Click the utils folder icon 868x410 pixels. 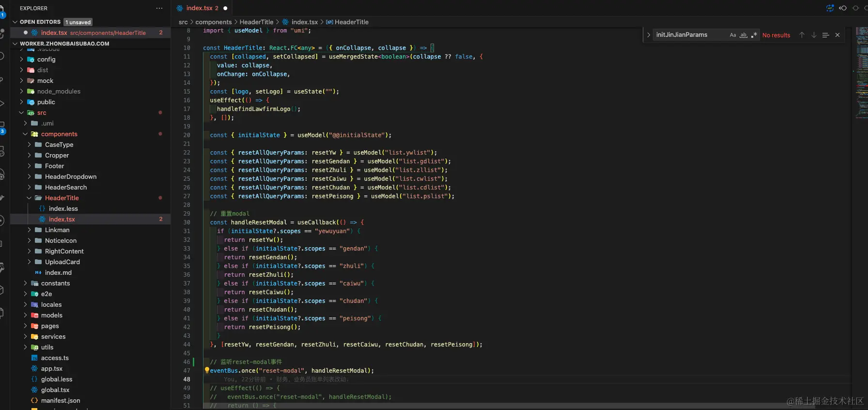35,347
